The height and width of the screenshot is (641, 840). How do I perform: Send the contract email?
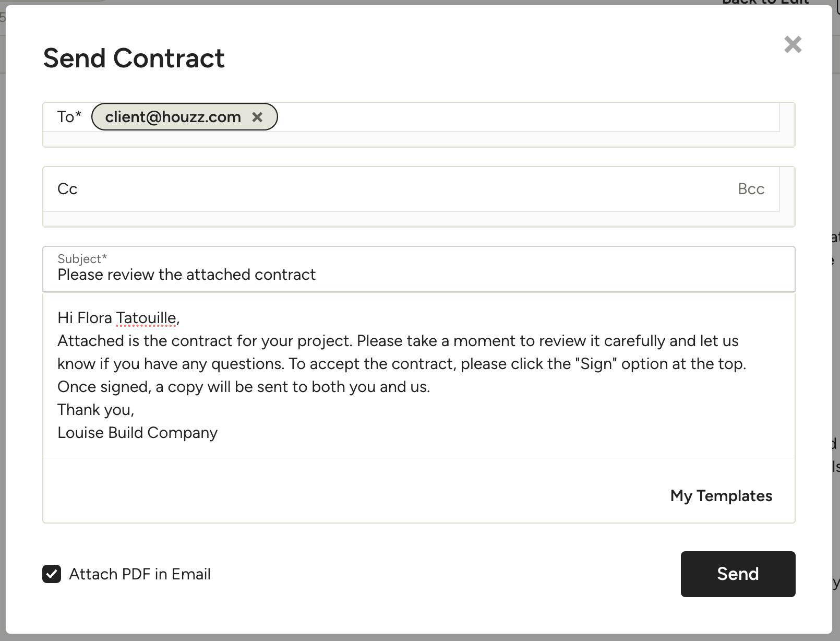tap(738, 574)
